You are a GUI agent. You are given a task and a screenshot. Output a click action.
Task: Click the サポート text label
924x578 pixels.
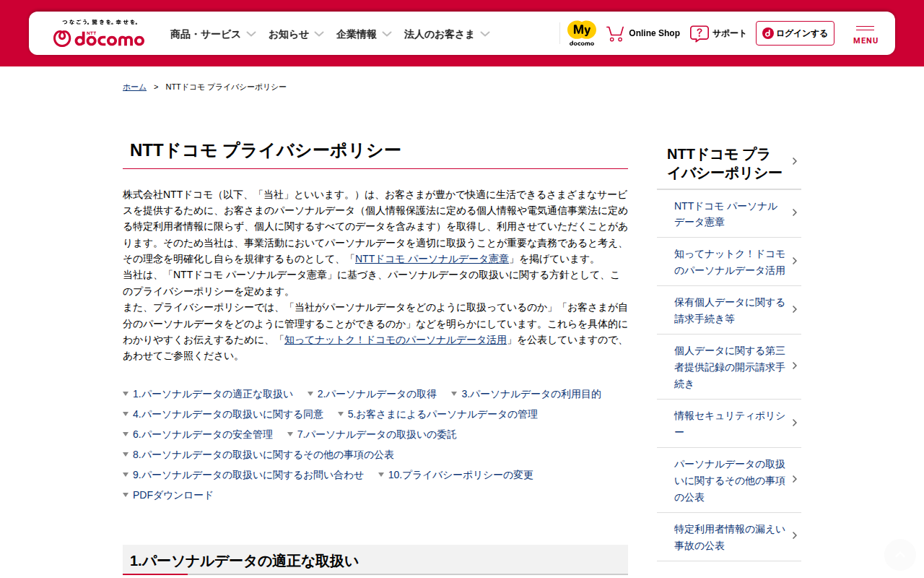point(730,33)
